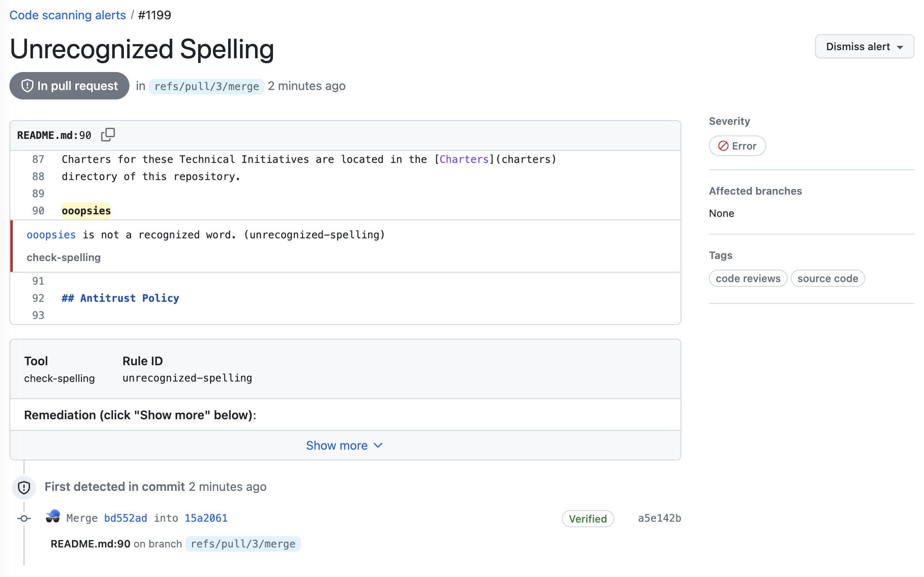Click the Error severity icon badge

[x=737, y=146]
